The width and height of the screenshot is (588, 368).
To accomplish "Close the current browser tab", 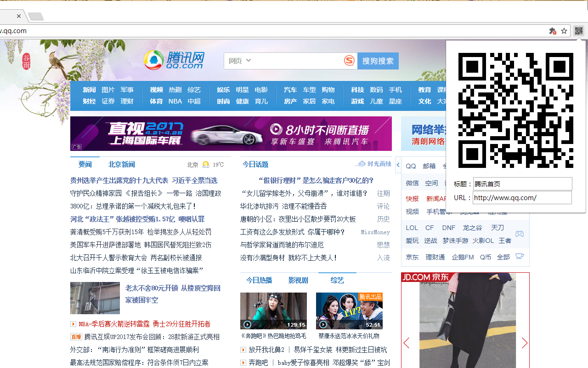I will (x=19, y=16).
